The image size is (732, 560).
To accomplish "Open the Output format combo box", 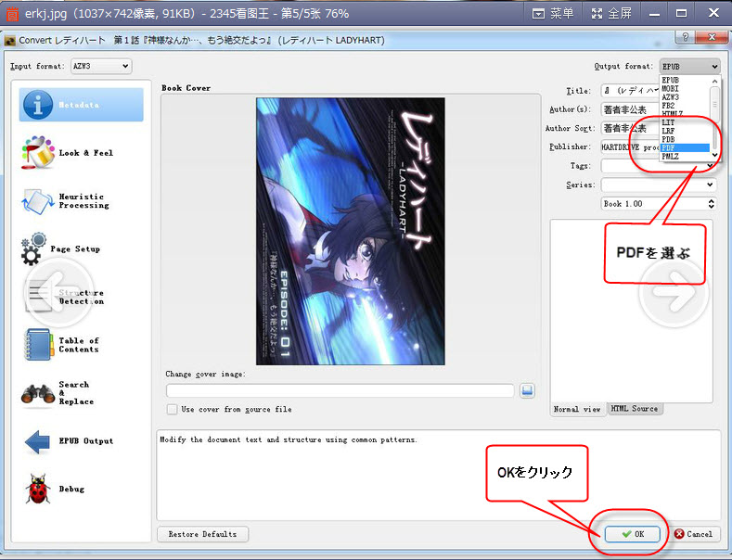I will [x=689, y=66].
